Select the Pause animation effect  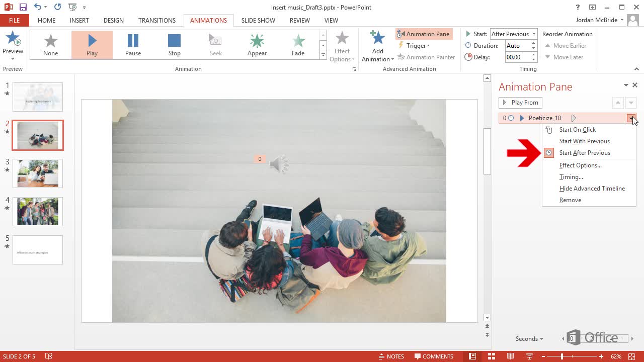(x=133, y=45)
